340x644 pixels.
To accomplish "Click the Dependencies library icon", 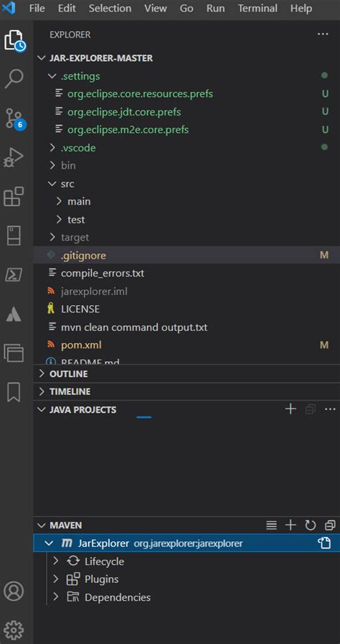I will pyautogui.click(x=73, y=597).
